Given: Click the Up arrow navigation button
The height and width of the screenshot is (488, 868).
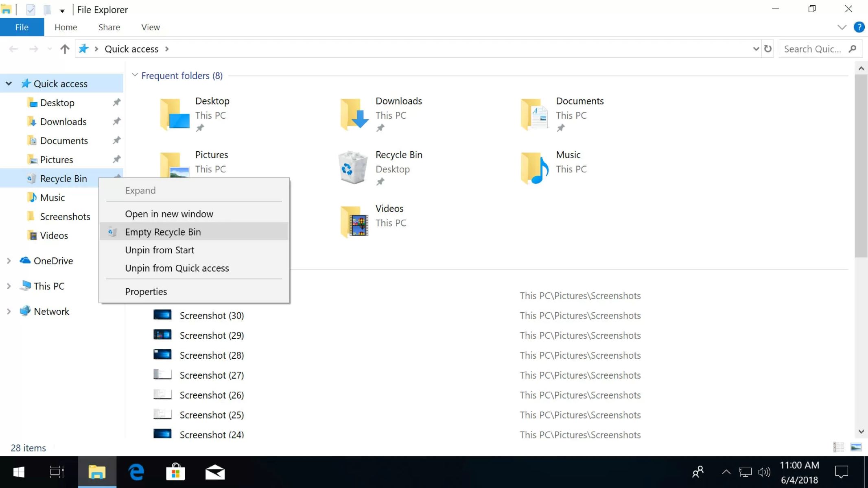Looking at the screenshot, I should click(x=65, y=49).
